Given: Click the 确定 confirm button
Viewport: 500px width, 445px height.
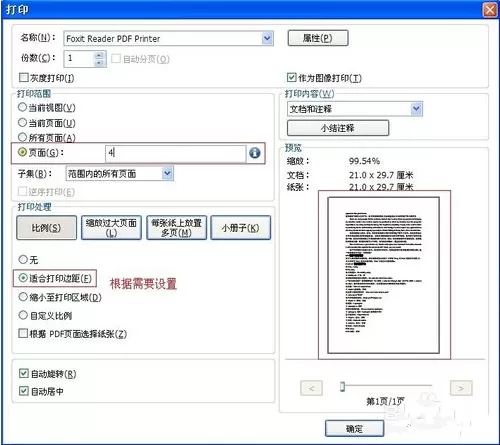Looking at the screenshot, I should tap(355, 428).
